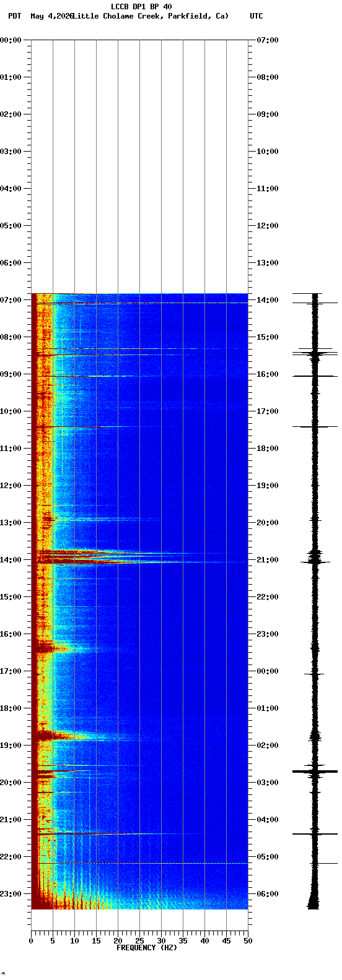Image resolution: width=342 pixels, height=980 pixels.
Task: Click the '17:00' label on the UTC axis
Action: (268, 411)
